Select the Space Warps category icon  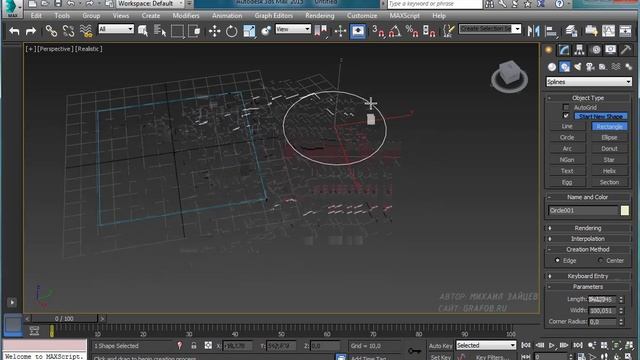pos(616,67)
